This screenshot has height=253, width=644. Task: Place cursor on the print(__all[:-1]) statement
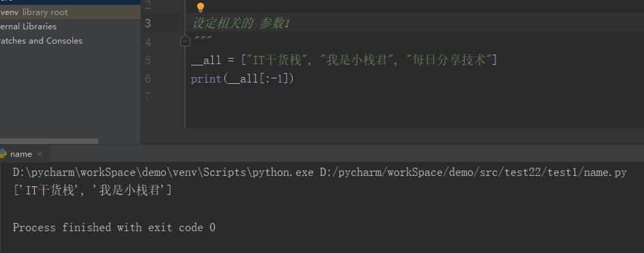pyautogui.click(x=242, y=78)
